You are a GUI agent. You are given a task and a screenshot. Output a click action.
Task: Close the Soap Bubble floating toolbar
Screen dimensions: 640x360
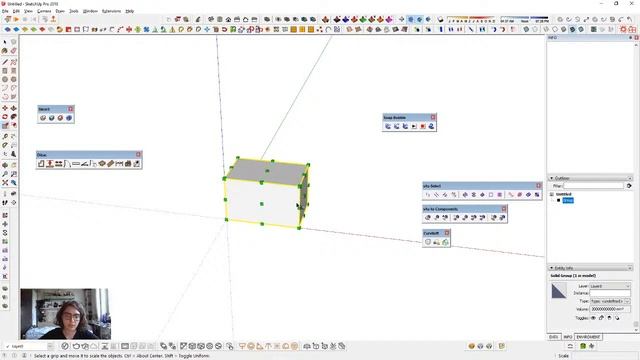433,118
